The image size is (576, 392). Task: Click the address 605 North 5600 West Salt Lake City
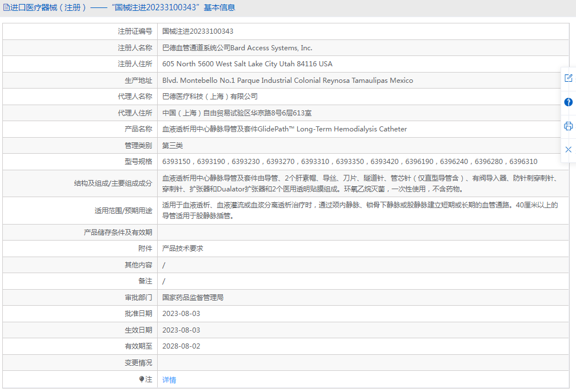pos(247,64)
